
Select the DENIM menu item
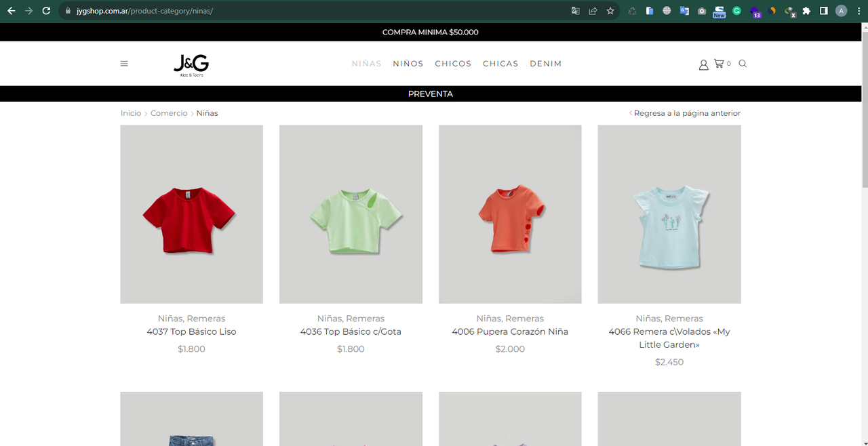coord(546,64)
